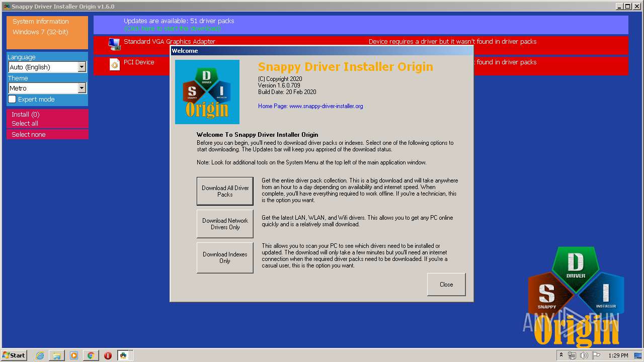This screenshot has width=644, height=362.
Task: Click the network tray icon
Action: [x=572, y=355]
